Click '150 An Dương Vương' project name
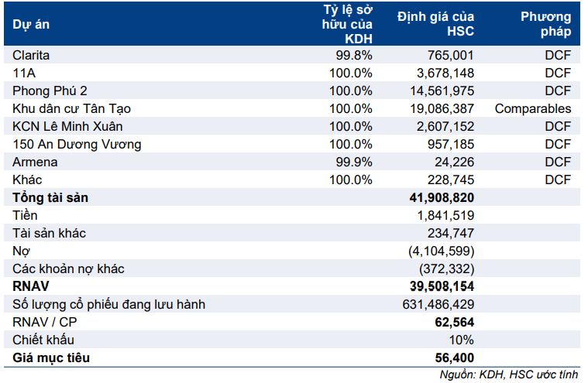 coord(67,145)
